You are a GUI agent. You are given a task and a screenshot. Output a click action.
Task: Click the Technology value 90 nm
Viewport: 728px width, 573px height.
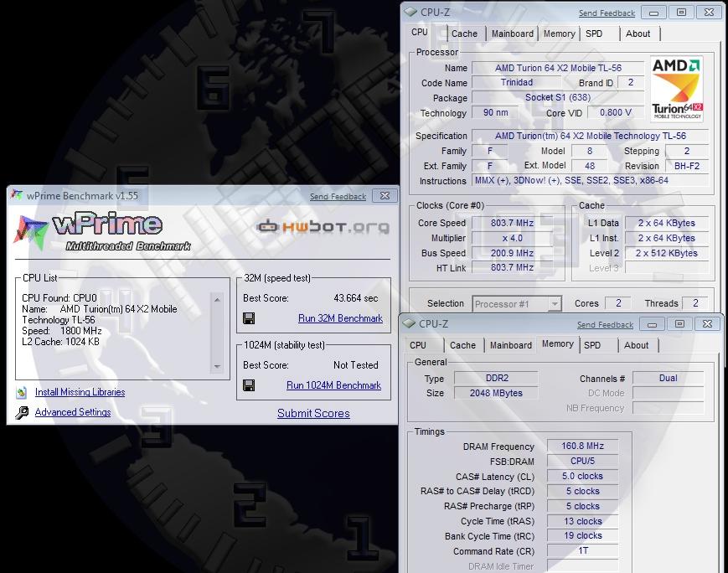tap(495, 112)
